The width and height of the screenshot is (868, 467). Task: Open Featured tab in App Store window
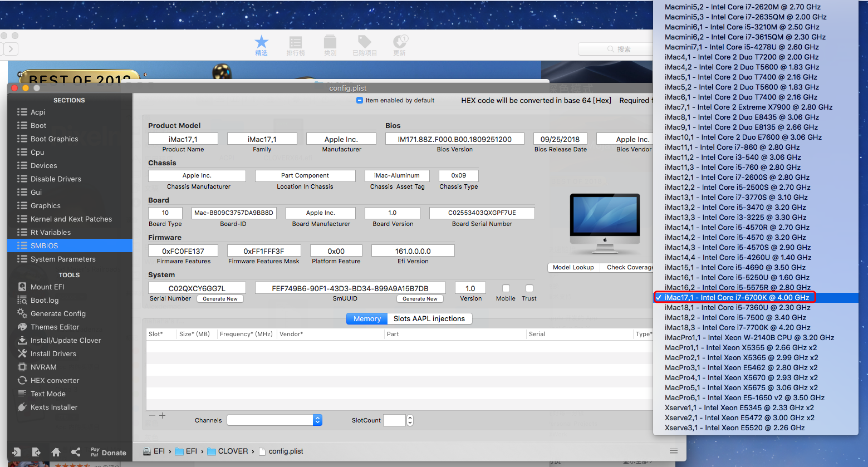(x=261, y=46)
